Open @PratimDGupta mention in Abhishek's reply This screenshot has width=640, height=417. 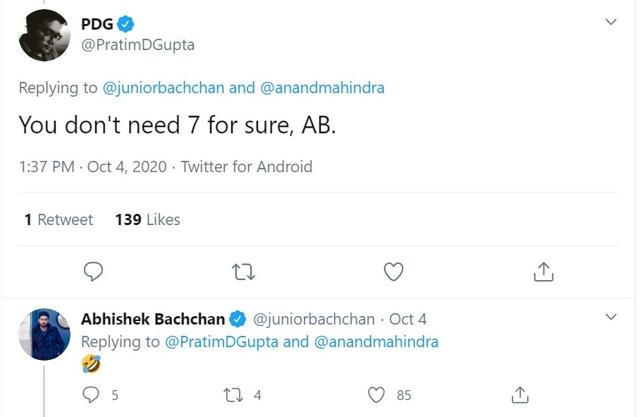221,342
